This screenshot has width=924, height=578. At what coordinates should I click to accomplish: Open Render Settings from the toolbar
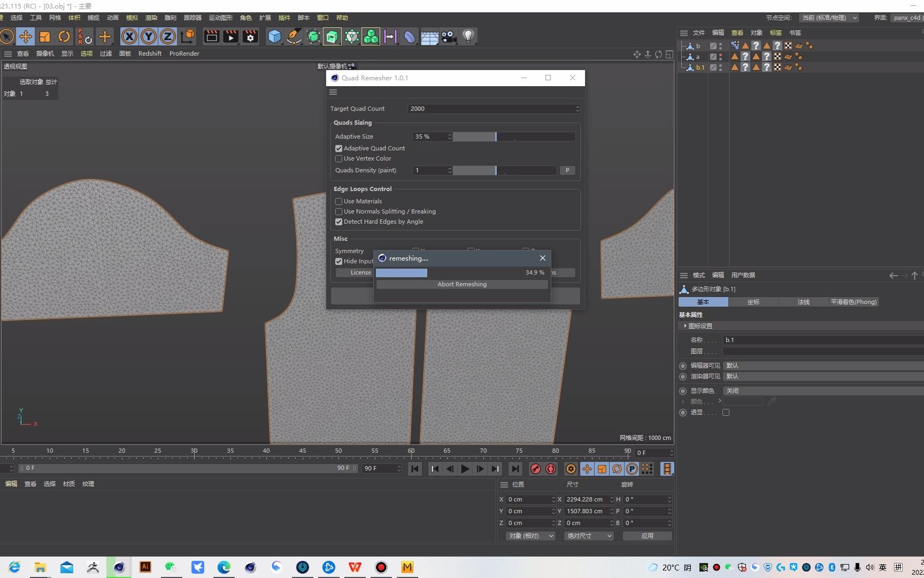click(x=250, y=36)
